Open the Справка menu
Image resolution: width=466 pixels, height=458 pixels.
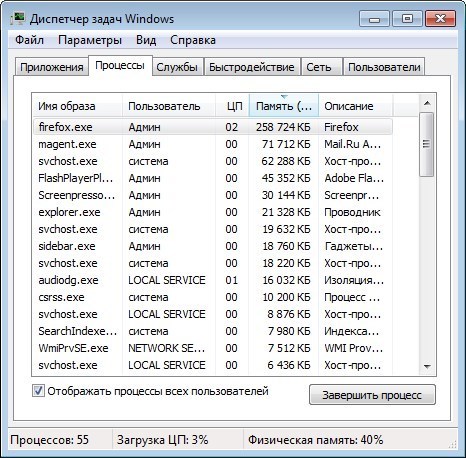193,40
